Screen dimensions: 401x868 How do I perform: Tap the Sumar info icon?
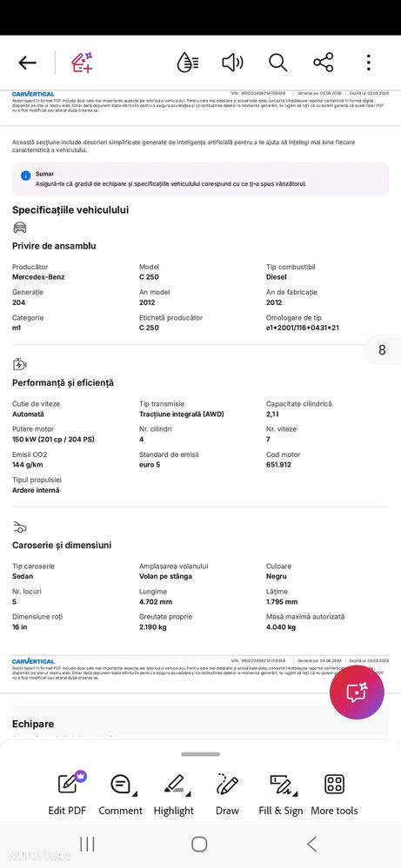pos(25,176)
